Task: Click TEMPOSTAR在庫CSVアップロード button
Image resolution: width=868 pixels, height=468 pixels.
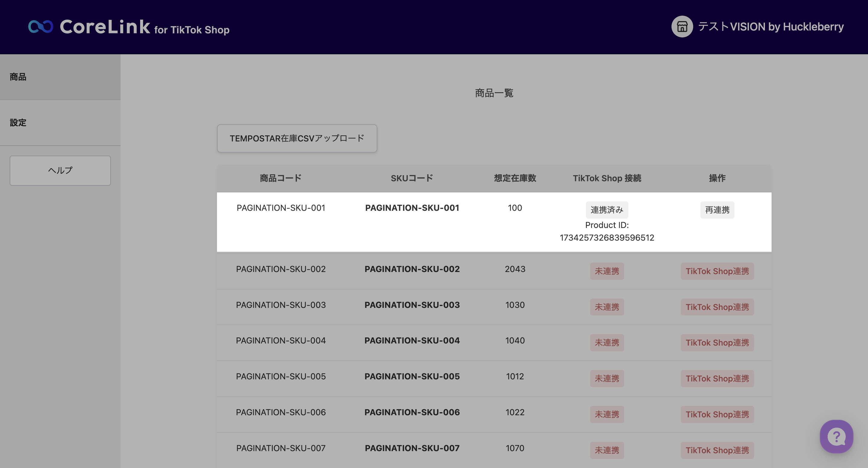Action: click(297, 138)
